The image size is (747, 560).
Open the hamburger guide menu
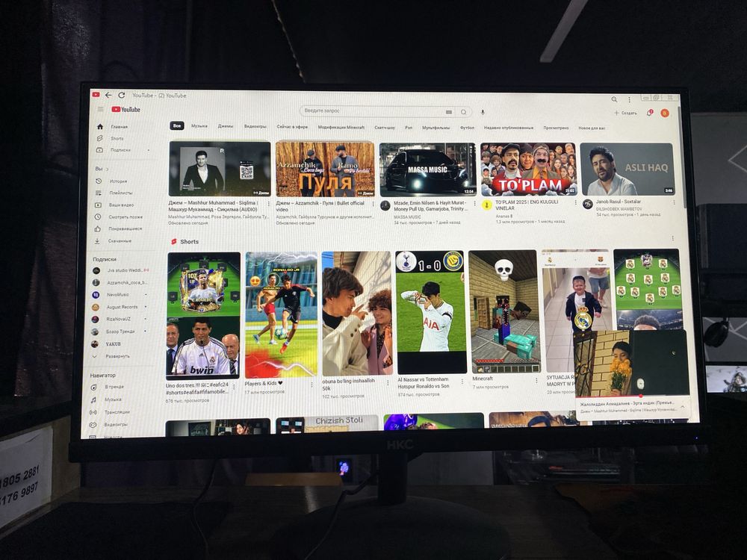101,109
